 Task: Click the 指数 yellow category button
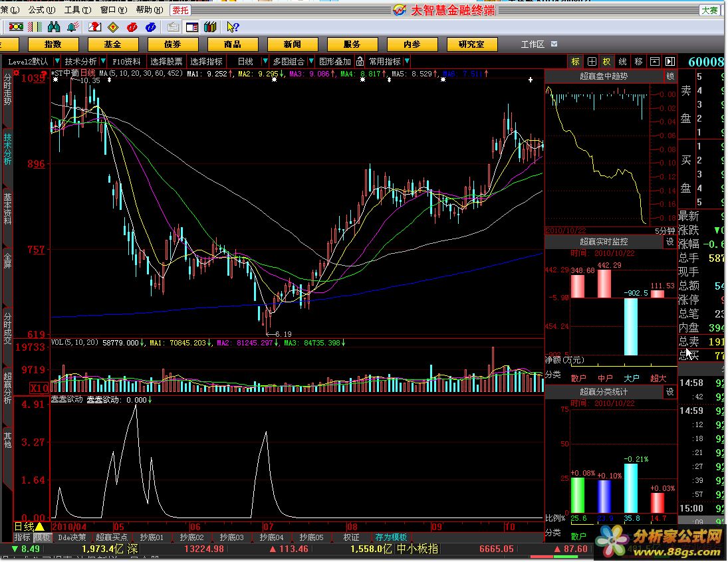click(53, 44)
